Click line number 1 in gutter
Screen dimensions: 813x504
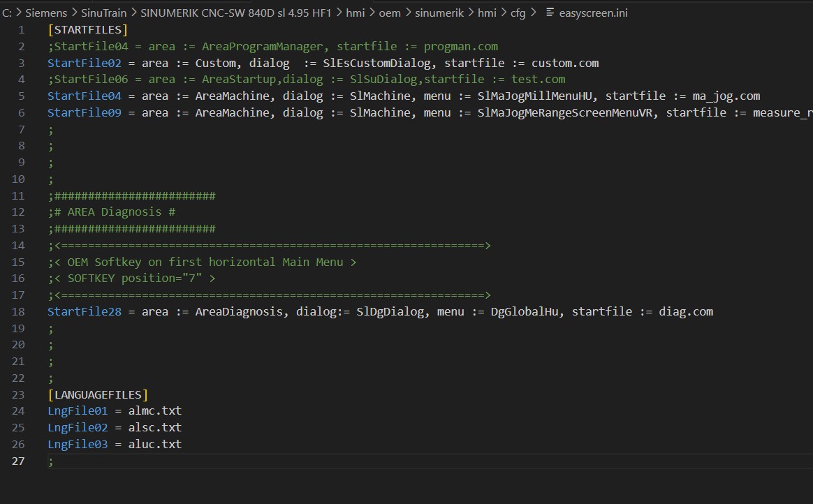[x=21, y=30]
